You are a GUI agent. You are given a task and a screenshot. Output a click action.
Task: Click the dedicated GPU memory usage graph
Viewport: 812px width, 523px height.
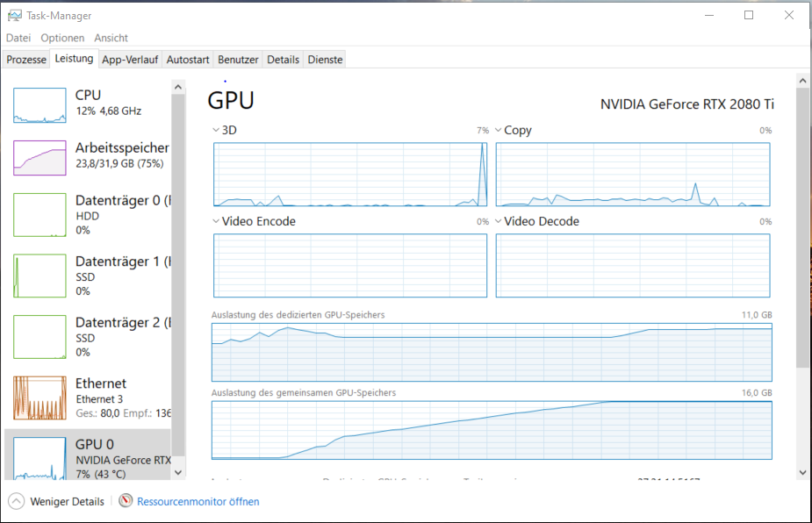pos(492,351)
